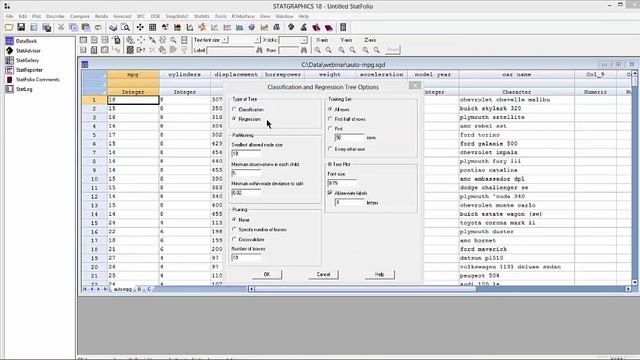640x360 pixels.
Task: Click the Z-axis button
Action: coord(370,40)
